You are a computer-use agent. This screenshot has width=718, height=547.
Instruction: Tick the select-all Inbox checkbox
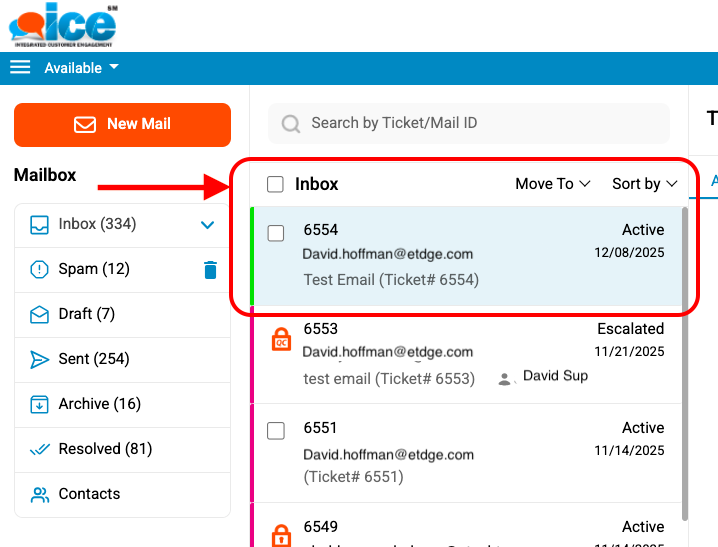tap(275, 184)
